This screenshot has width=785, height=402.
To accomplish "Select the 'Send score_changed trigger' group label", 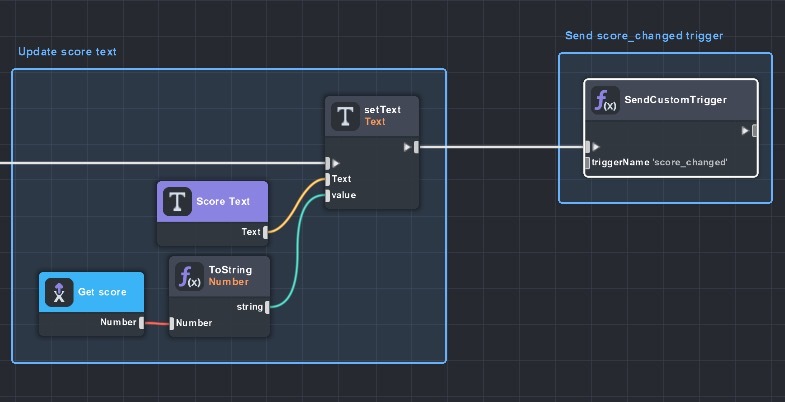I will click(643, 36).
